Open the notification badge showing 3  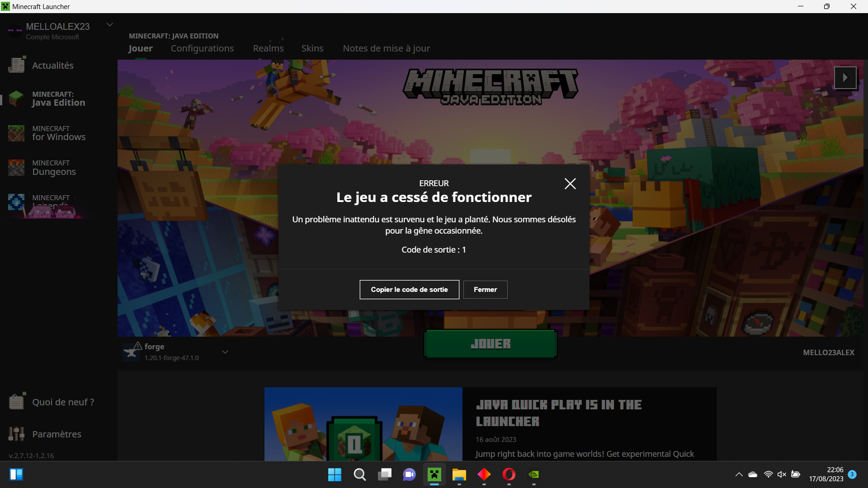[x=852, y=474]
